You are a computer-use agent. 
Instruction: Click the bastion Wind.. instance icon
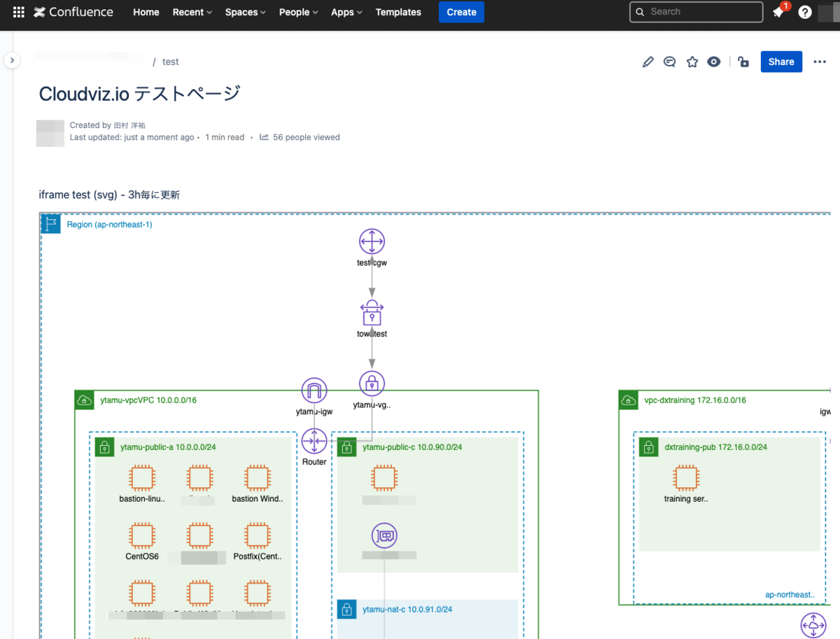[x=257, y=479]
